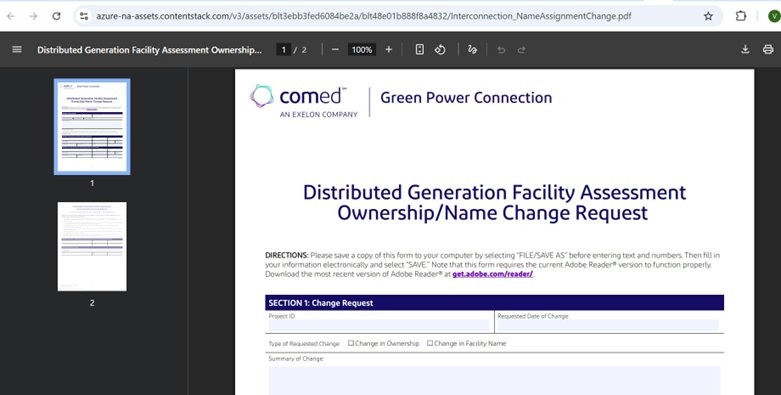781x395 pixels.
Task: Click the 'AN EXELON COMPANY' text
Action: 319,115
